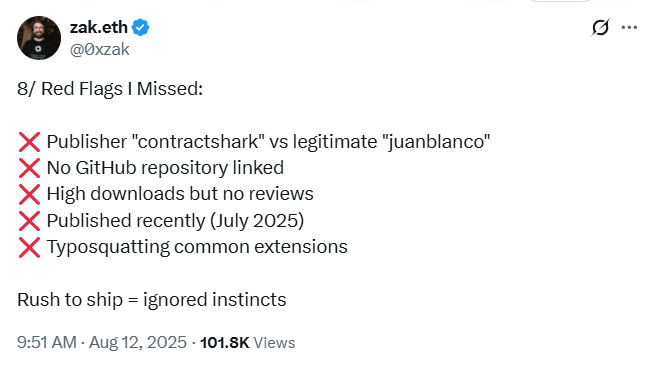Click red X beside High downloads line
655x369 pixels.
click(29, 194)
